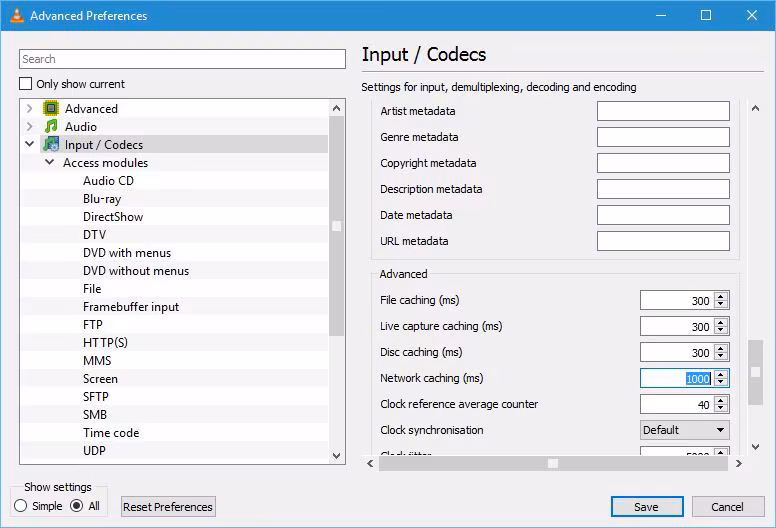Open the HTTP(S) access module settings
The image size is (776, 528).
point(105,343)
